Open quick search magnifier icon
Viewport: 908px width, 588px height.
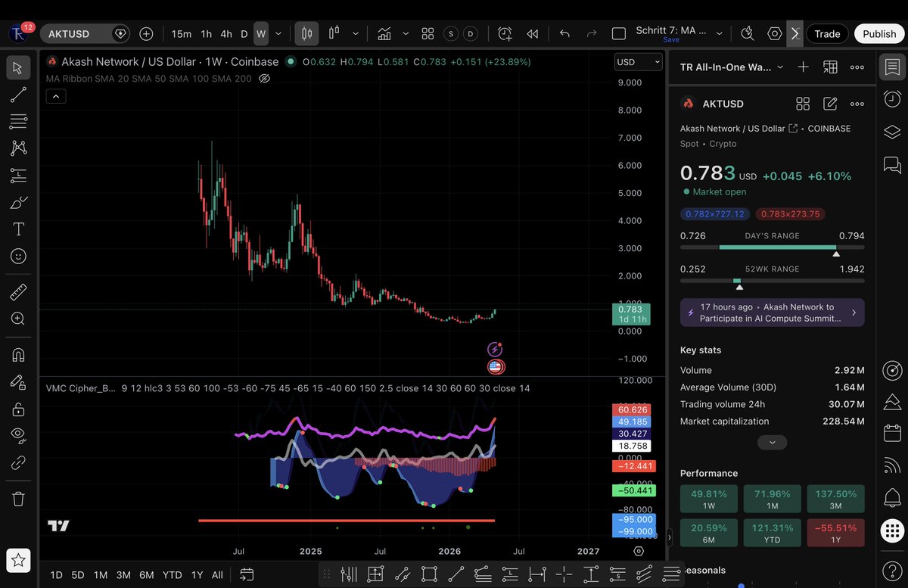pyautogui.click(x=748, y=34)
